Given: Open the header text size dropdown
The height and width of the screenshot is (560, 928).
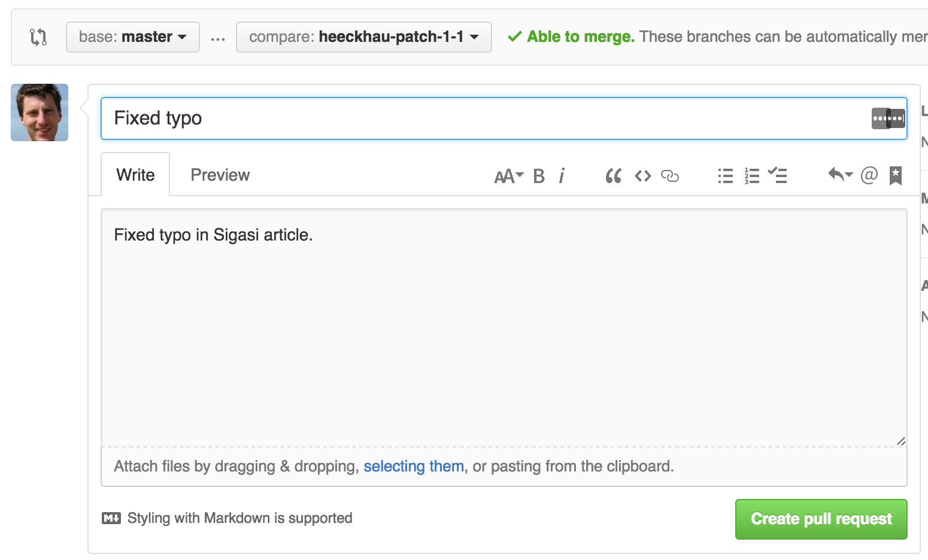Looking at the screenshot, I should coord(508,176).
